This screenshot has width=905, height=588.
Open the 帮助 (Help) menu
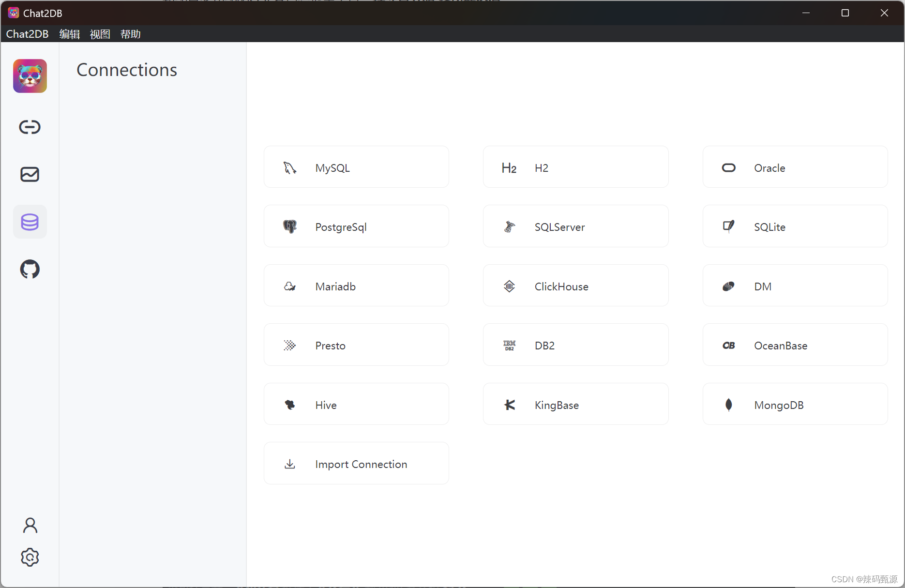pyautogui.click(x=131, y=34)
